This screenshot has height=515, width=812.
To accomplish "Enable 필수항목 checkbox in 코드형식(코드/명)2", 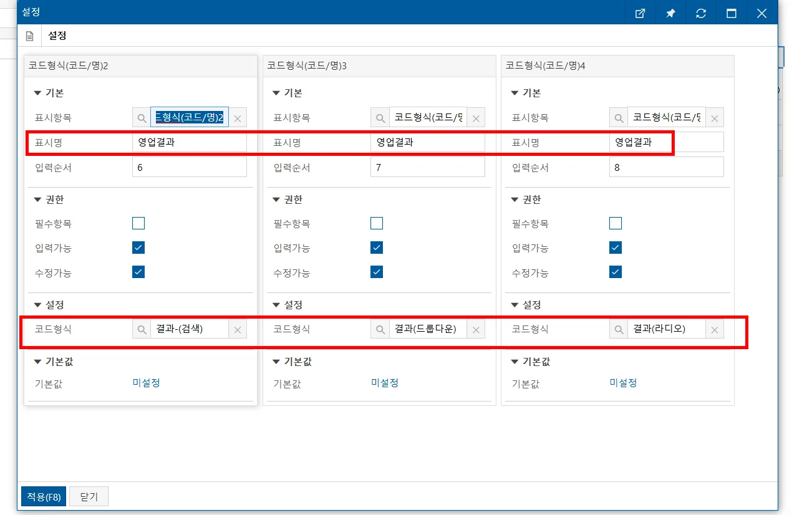I will 138,223.
